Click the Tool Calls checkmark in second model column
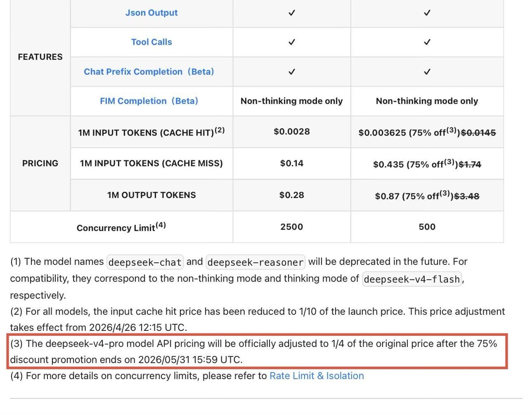The height and width of the screenshot is (415, 532). point(427,42)
